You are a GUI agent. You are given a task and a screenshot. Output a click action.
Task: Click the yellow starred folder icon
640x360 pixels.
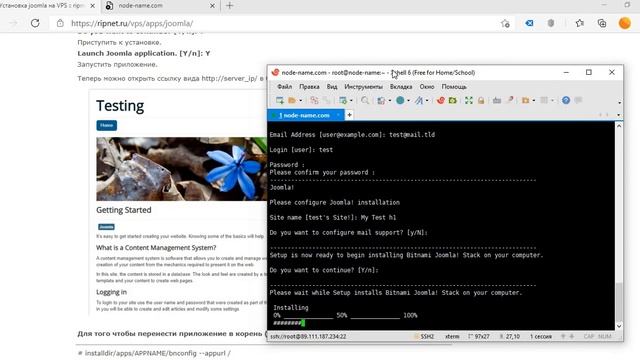[x=525, y=100]
